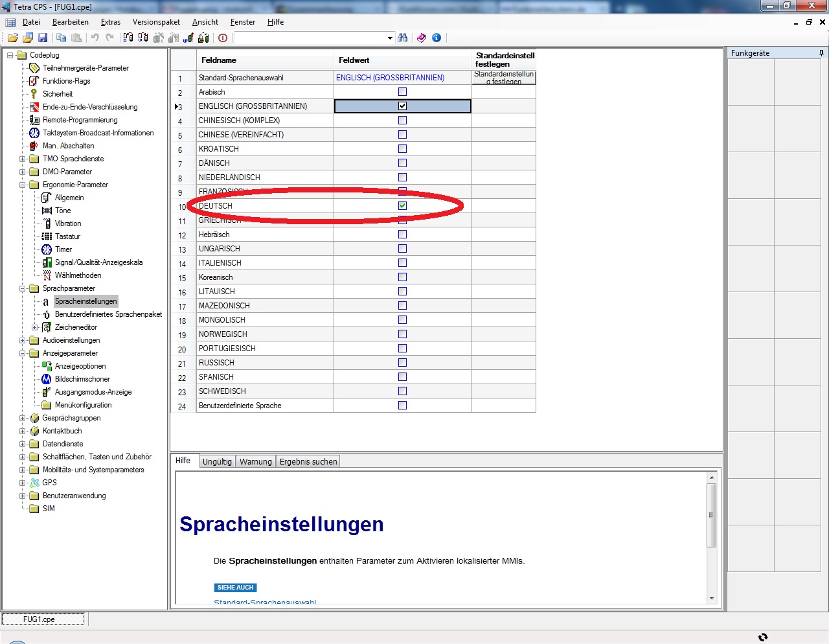Open the Bearbeiten menu

71,22
